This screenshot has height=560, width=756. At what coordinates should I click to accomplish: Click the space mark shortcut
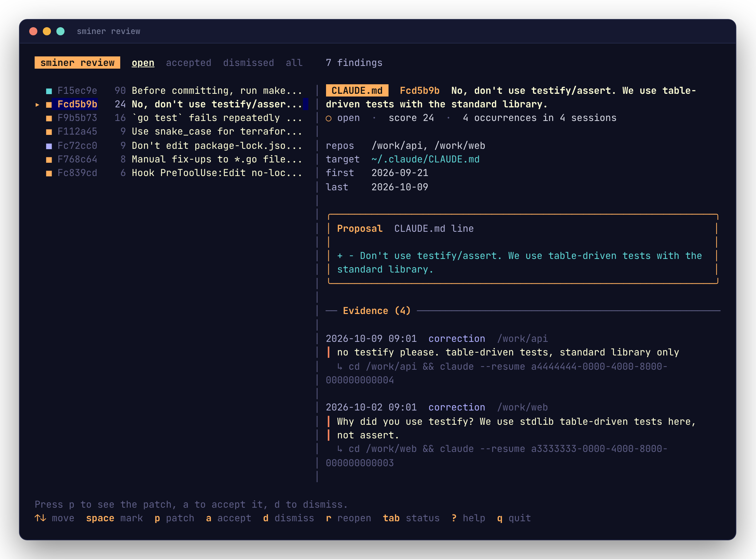pos(114,518)
